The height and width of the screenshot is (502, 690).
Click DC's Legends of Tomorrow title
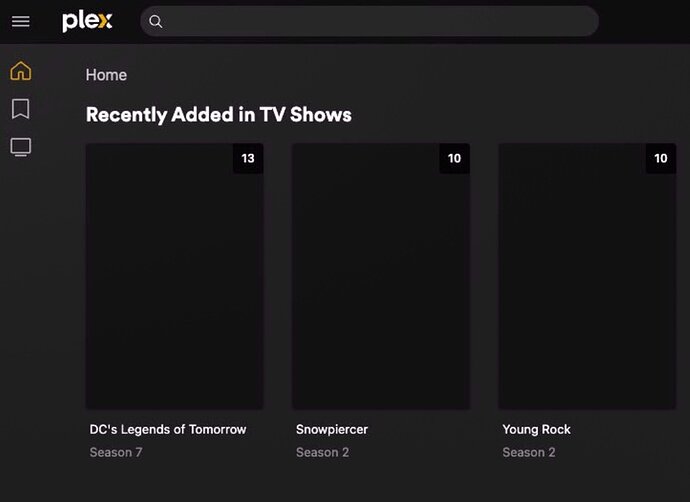[168, 429]
